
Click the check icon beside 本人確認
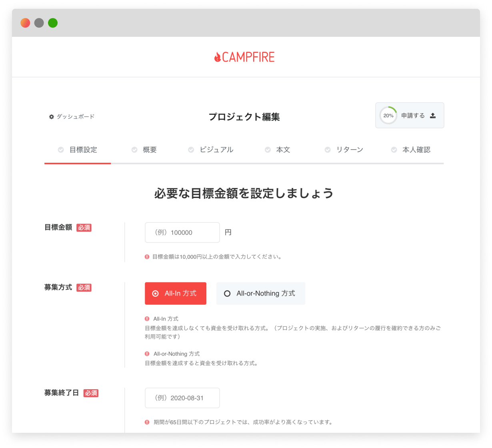[394, 150]
